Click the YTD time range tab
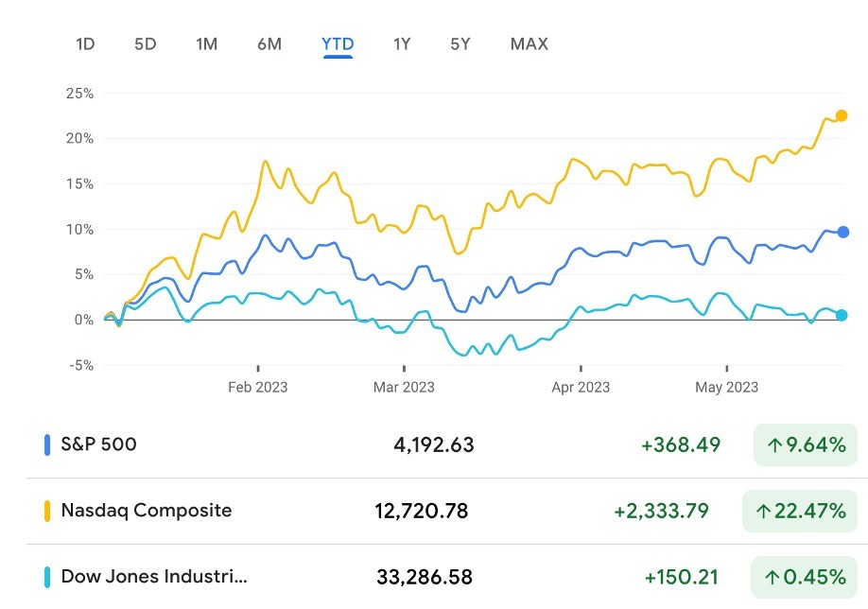The image size is (868, 609). pos(338,43)
